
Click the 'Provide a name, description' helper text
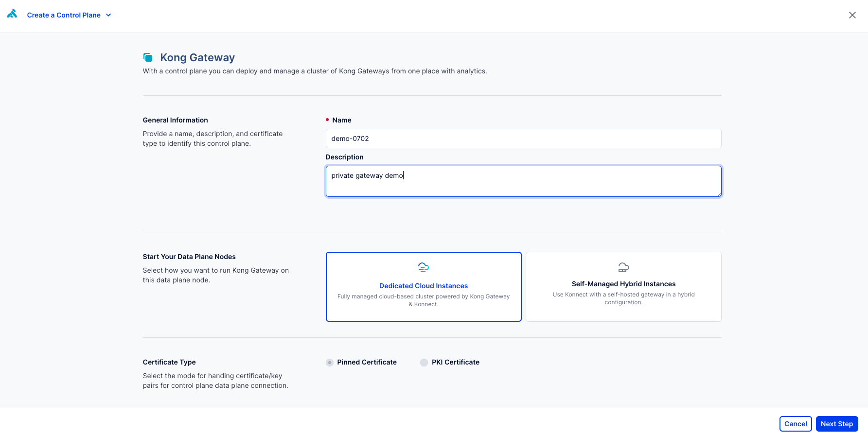pos(213,139)
